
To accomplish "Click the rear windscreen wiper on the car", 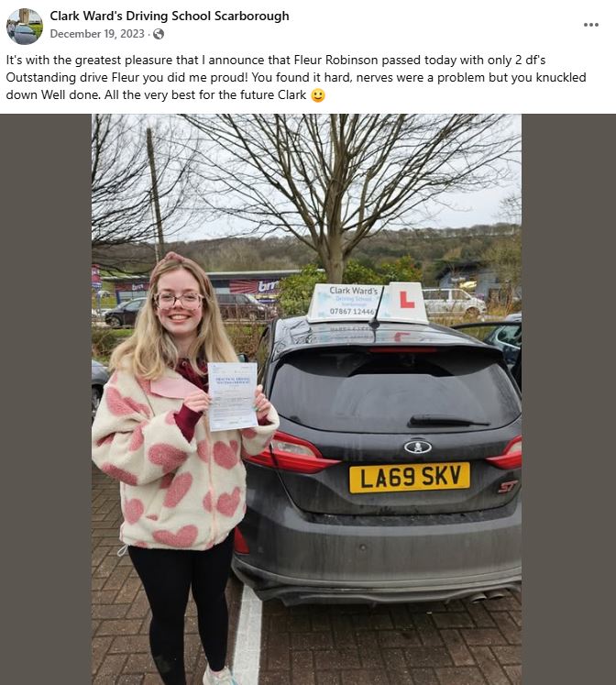I will [448, 421].
